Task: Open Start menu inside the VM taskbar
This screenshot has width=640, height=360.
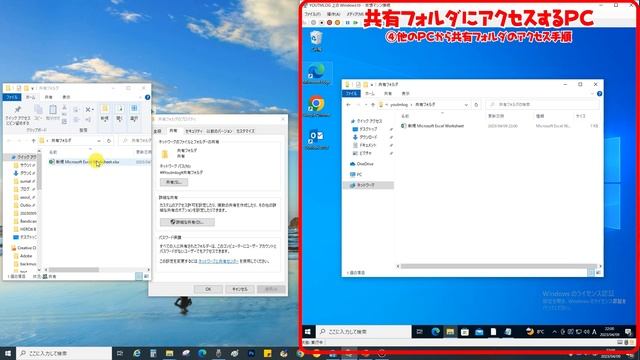Action: [308, 331]
